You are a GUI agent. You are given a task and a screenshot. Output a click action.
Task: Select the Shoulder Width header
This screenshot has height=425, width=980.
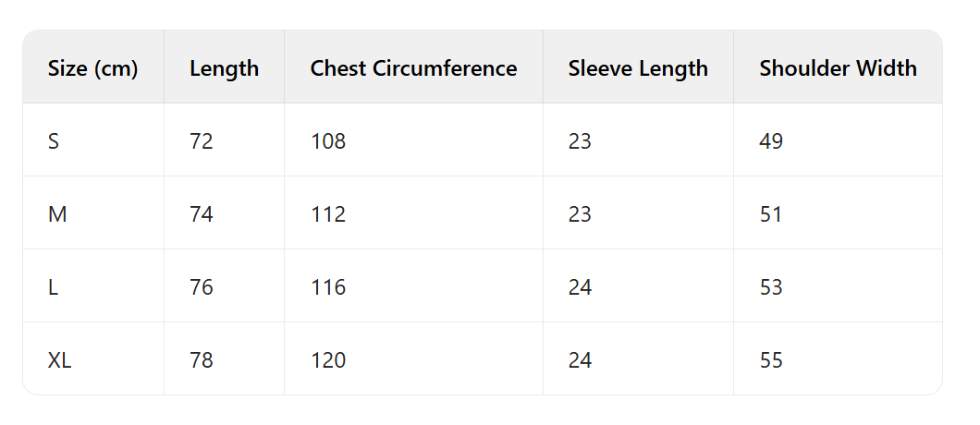point(838,68)
